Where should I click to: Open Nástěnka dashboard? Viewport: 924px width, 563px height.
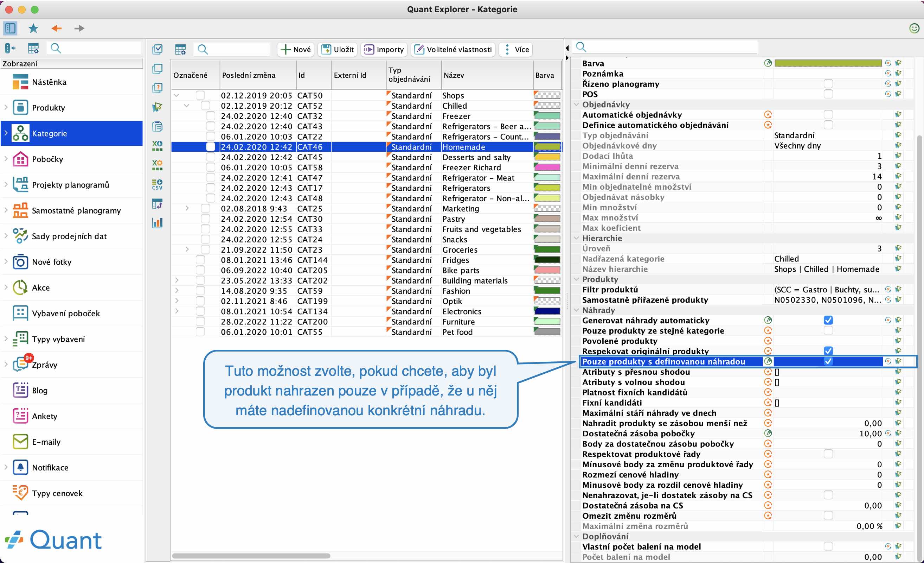(x=72, y=82)
